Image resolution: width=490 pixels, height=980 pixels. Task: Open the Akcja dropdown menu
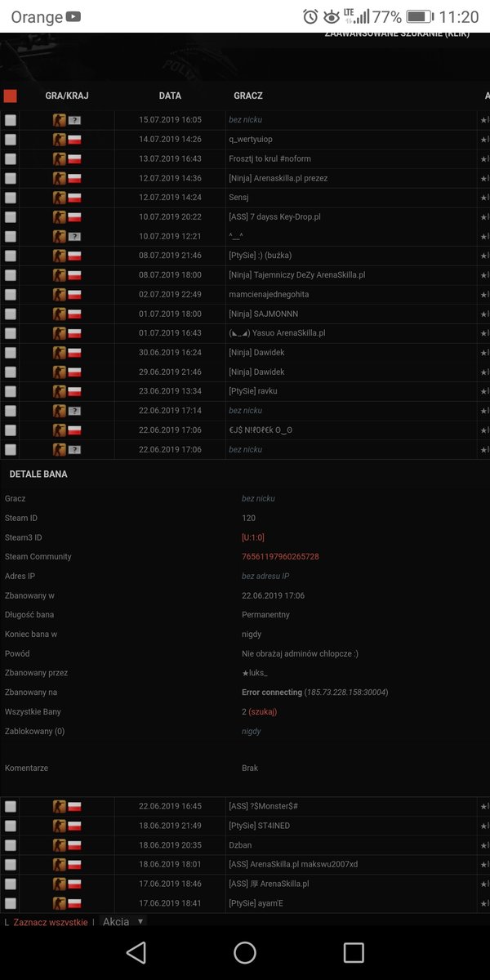point(123,921)
